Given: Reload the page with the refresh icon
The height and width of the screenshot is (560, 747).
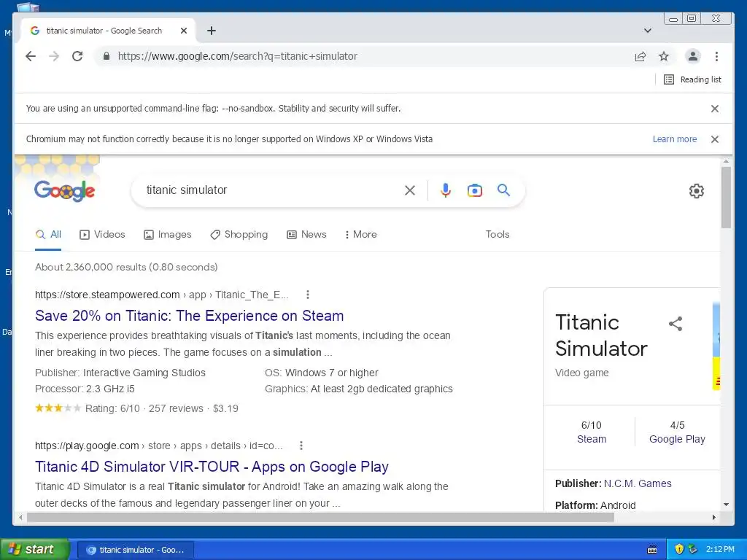Looking at the screenshot, I should pos(77,56).
